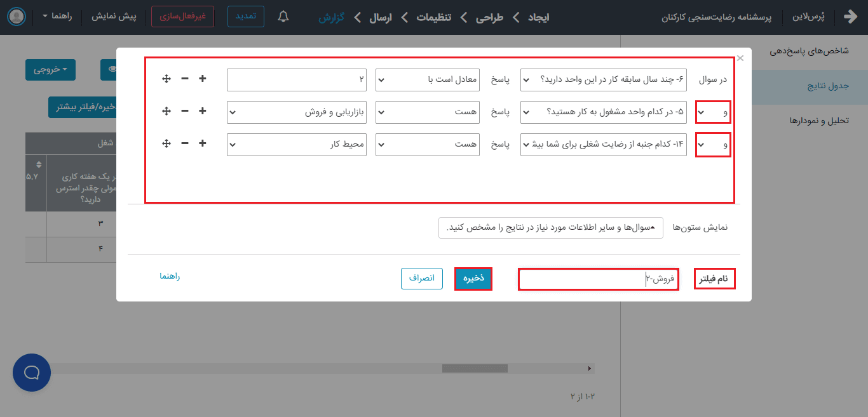Click the eye visibility button
The width and height of the screenshot is (868, 417).
coord(111,69)
